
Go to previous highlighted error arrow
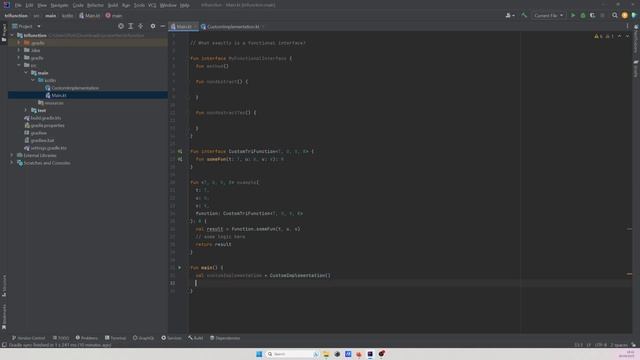620,36
